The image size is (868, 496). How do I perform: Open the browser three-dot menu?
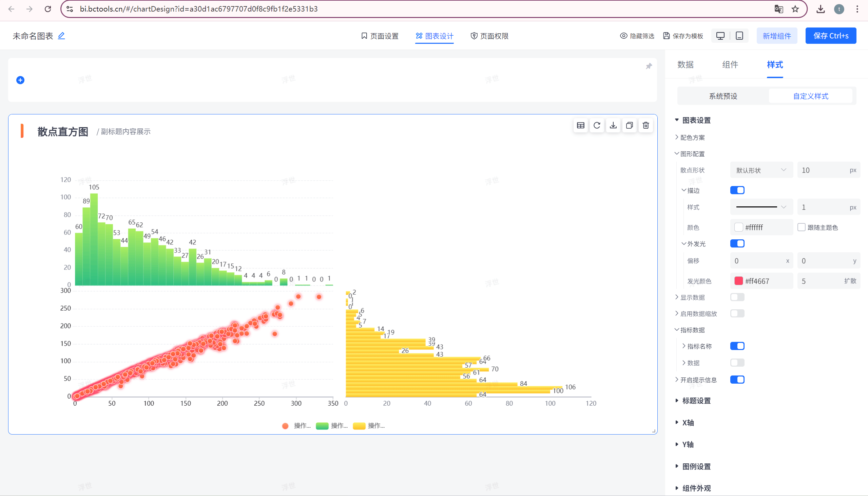pyautogui.click(x=857, y=9)
